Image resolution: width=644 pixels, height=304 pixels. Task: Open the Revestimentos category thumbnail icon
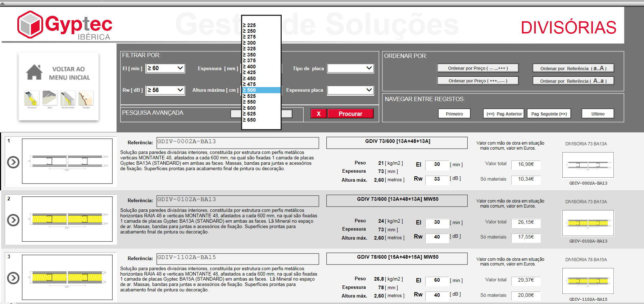coord(68,99)
